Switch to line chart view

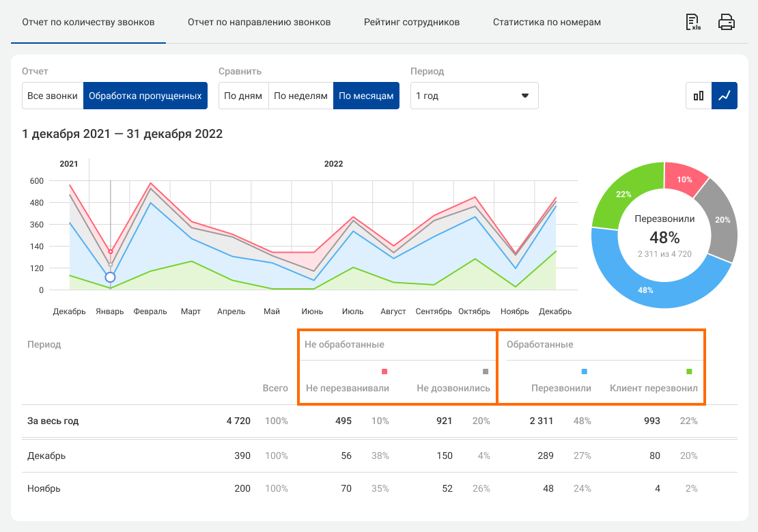pyautogui.click(x=725, y=96)
